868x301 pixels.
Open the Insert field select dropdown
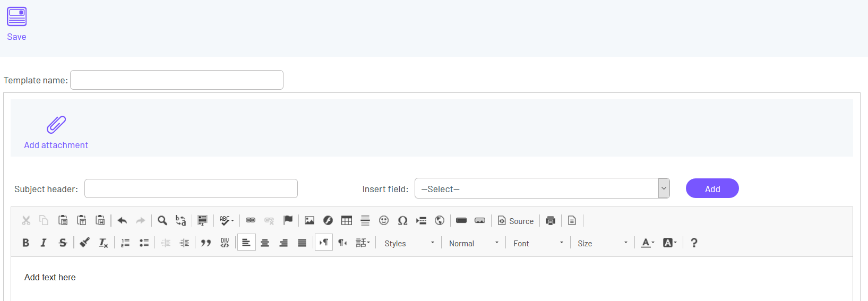coord(542,188)
